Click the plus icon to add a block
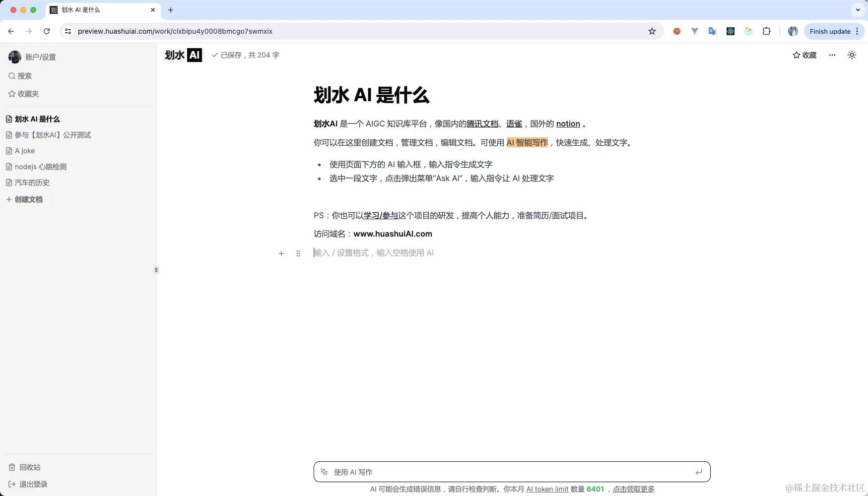868x496 pixels. [x=281, y=253]
